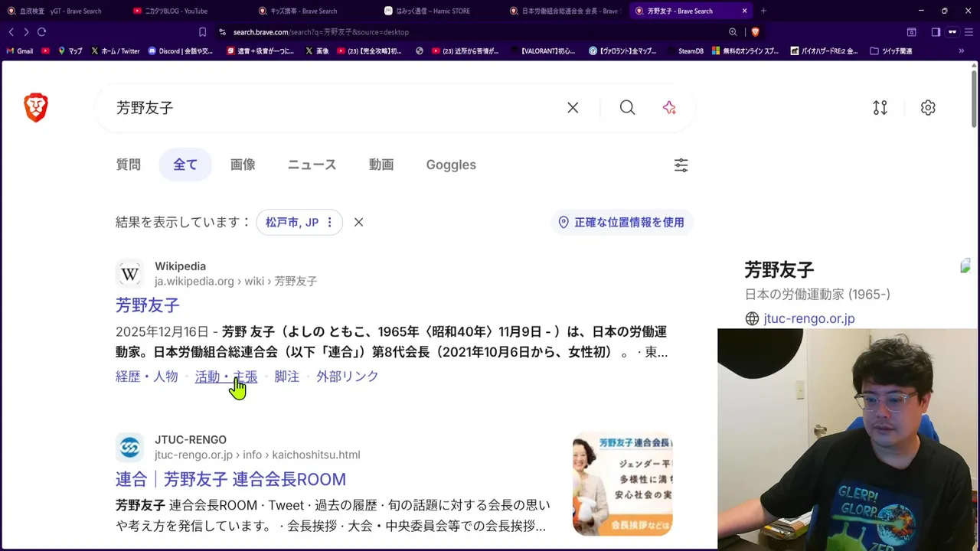Screen dimensions: 980x551
Task: Switch to 日本労働組合総連合会 tab
Action: (x=563, y=11)
